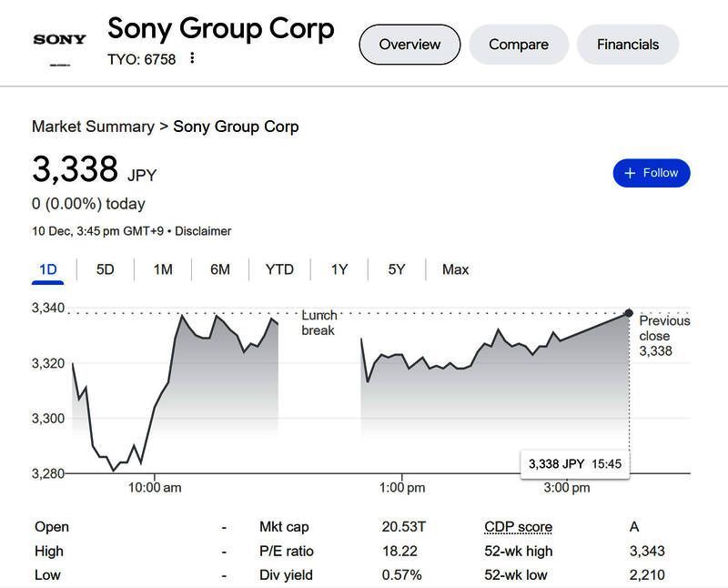This screenshot has height=588, width=728.
Task: Switch to the Compare tab
Action: [x=519, y=45]
